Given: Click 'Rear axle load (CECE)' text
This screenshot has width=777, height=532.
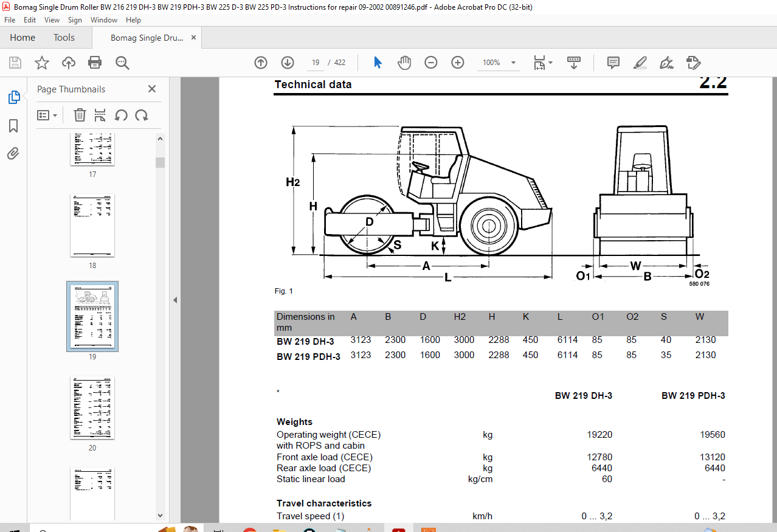Looking at the screenshot, I should [x=323, y=468].
